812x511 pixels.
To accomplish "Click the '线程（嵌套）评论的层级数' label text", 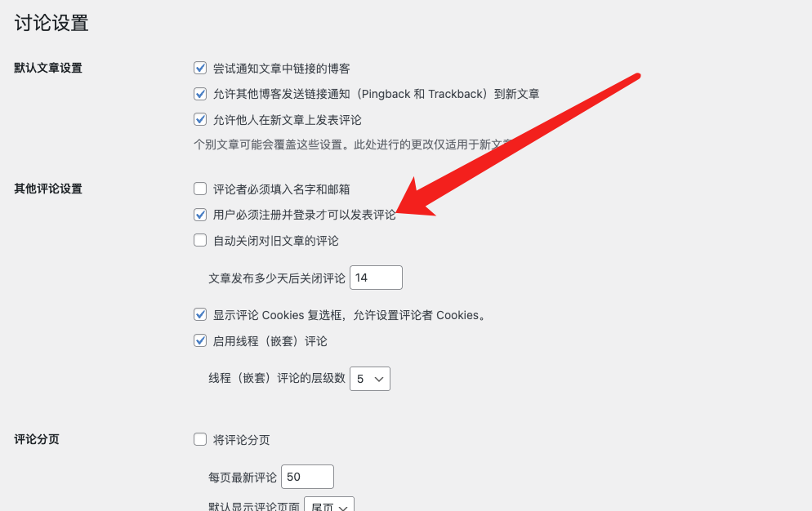I will [277, 379].
